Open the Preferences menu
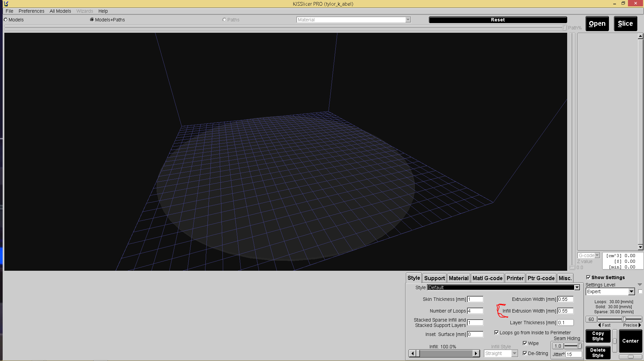The width and height of the screenshot is (644, 361). (x=31, y=11)
